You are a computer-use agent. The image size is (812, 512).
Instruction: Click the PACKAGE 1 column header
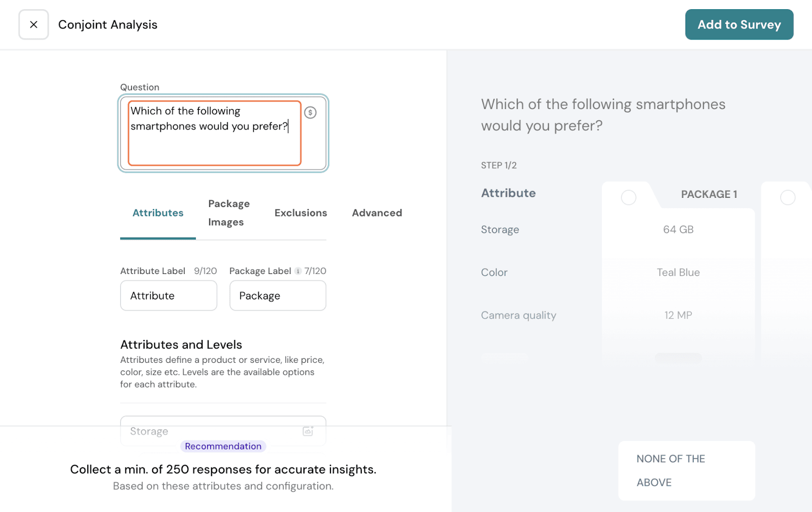tap(708, 194)
